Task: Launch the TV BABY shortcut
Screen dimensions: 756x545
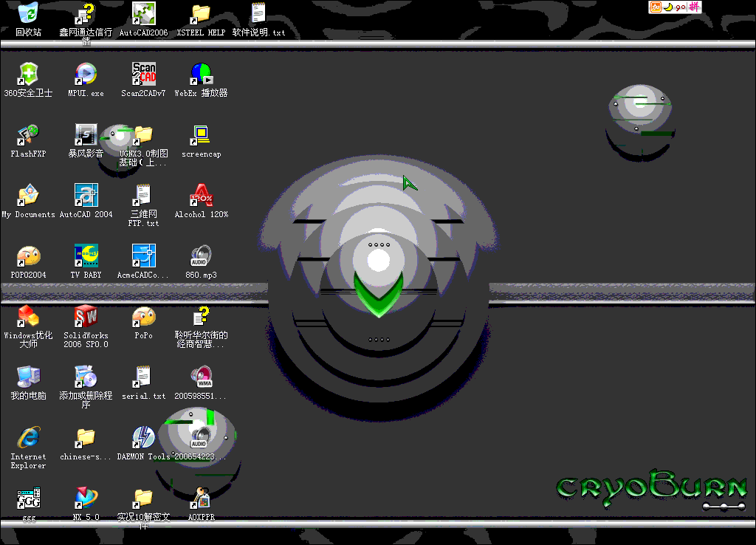Action: (86, 256)
